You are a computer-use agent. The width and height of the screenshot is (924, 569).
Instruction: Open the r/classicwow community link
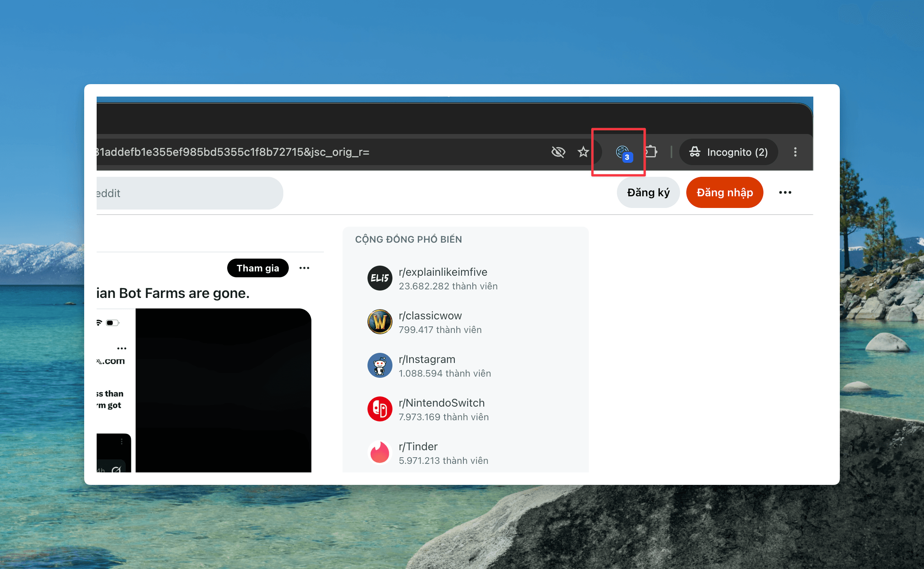[x=430, y=315]
